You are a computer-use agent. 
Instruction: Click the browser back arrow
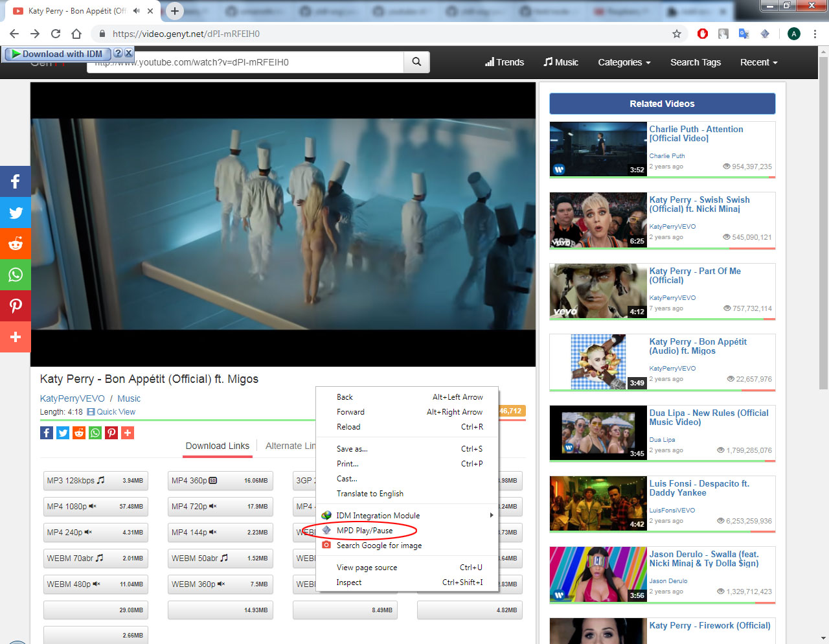(14, 34)
